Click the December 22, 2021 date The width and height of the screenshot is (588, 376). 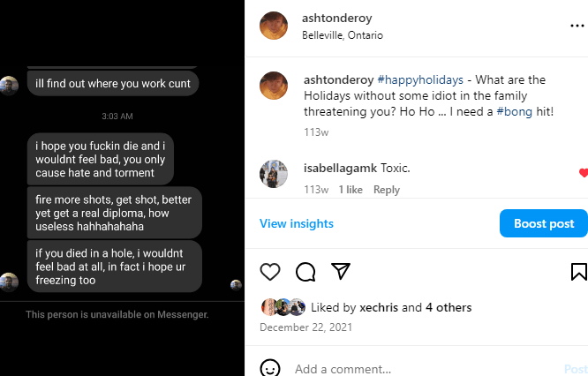300,327
